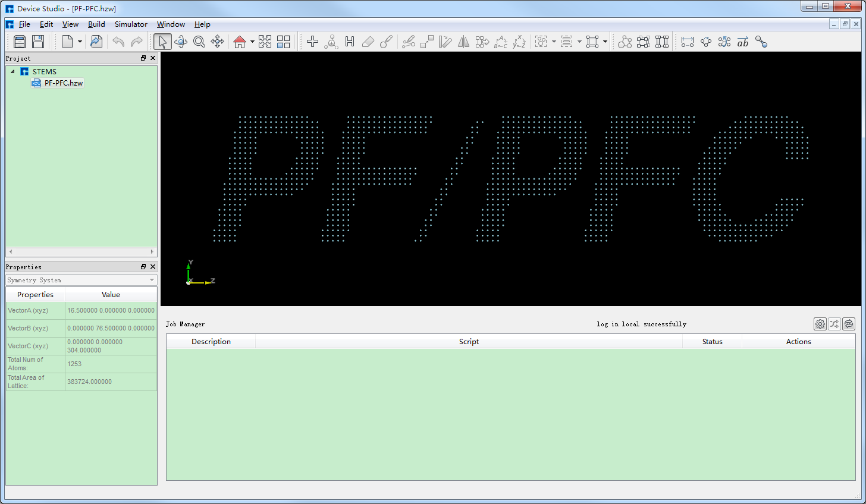The width and height of the screenshot is (866, 504).
Task: Open the Simulator menu
Action: click(131, 24)
